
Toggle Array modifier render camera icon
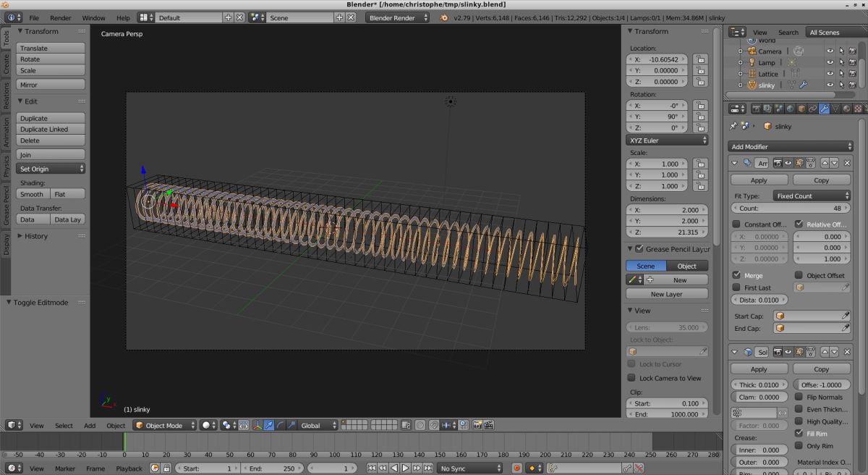click(x=778, y=163)
